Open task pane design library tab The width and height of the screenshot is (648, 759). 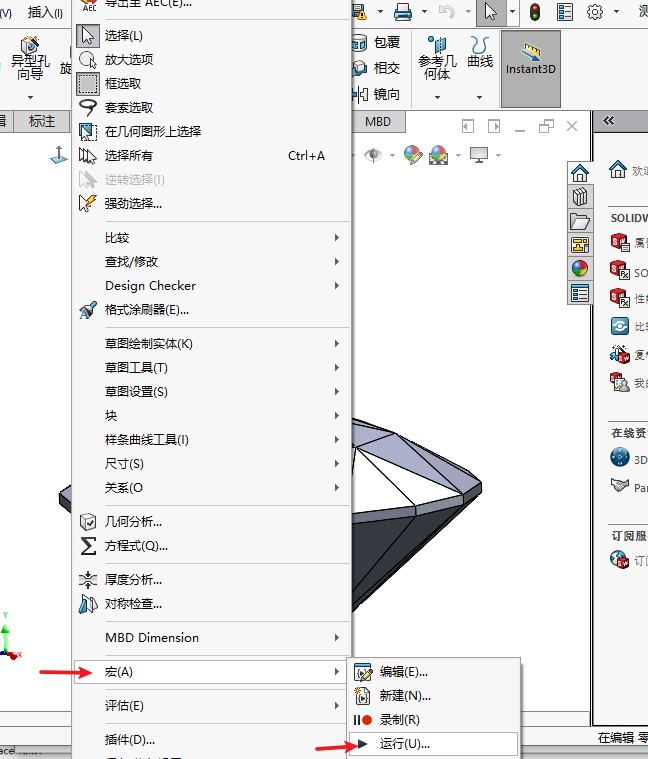(580, 197)
